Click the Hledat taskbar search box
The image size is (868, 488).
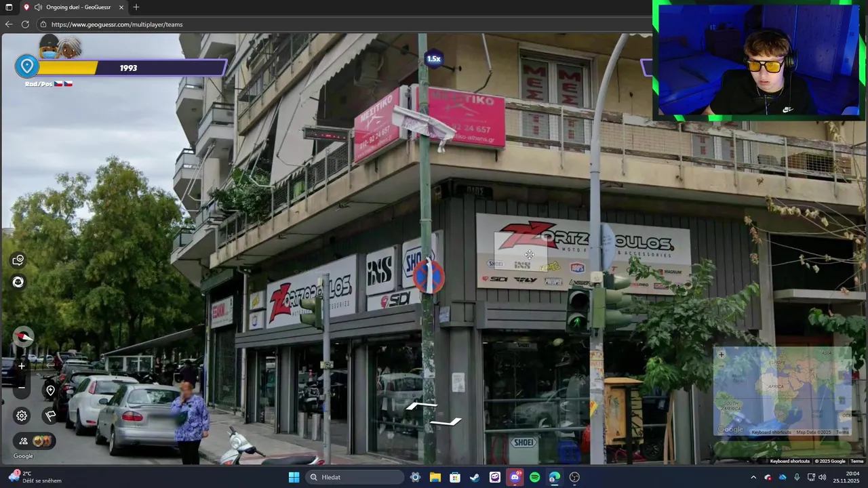pos(354,477)
